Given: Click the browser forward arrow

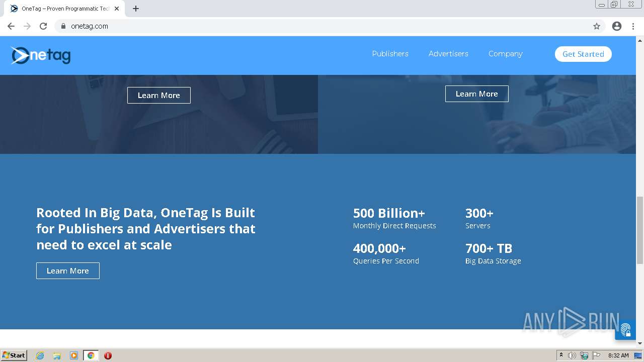Looking at the screenshot, I should coord(27,26).
